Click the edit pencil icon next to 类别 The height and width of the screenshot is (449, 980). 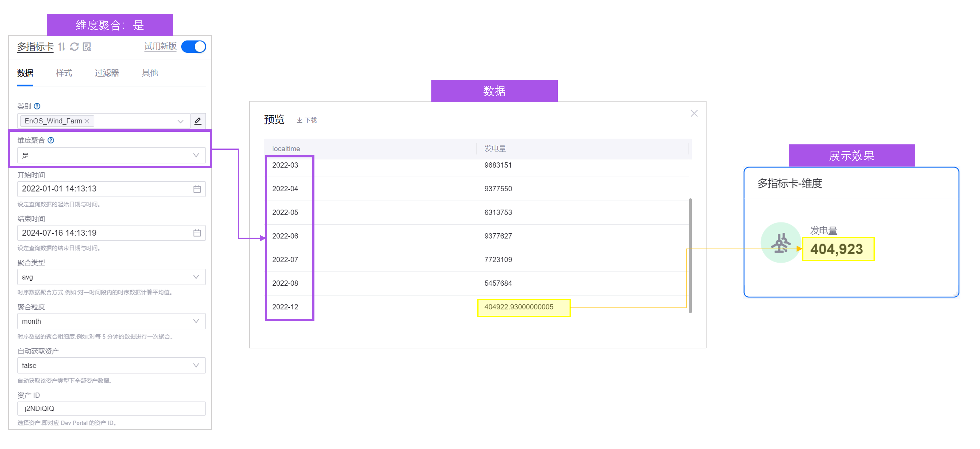(x=198, y=121)
